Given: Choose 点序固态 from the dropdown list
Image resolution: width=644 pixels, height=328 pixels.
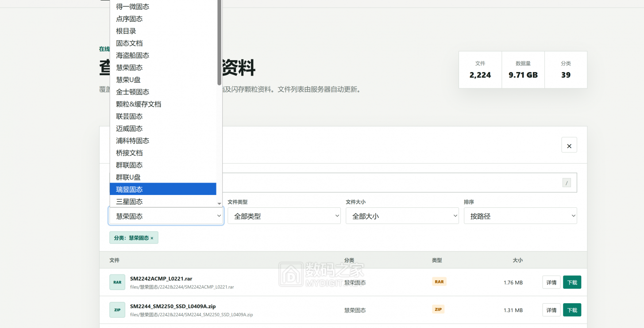Looking at the screenshot, I should pyautogui.click(x=163, y=19).
